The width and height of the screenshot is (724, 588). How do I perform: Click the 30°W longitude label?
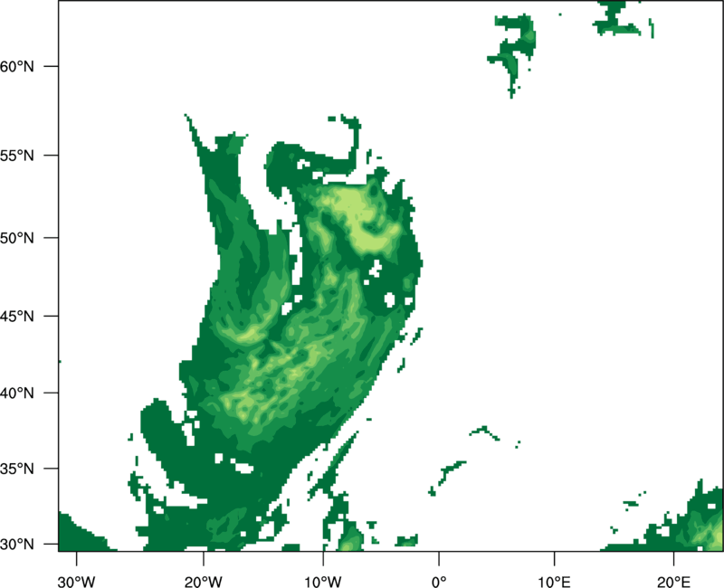coord(77,582)
